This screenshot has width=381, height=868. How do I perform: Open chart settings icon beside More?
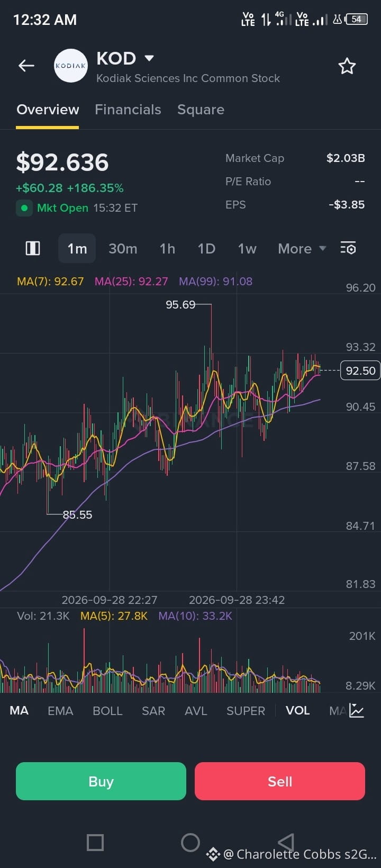348,248
